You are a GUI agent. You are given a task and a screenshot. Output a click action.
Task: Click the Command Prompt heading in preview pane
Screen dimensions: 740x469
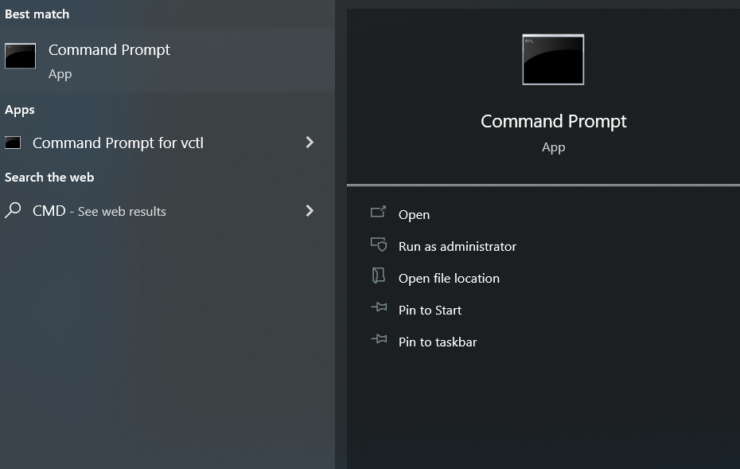pos(553,121)
